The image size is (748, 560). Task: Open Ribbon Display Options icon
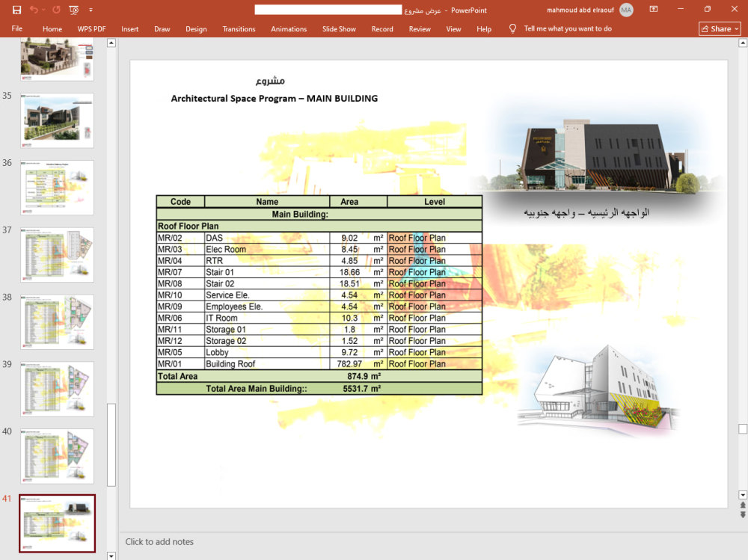coord(654,9)
